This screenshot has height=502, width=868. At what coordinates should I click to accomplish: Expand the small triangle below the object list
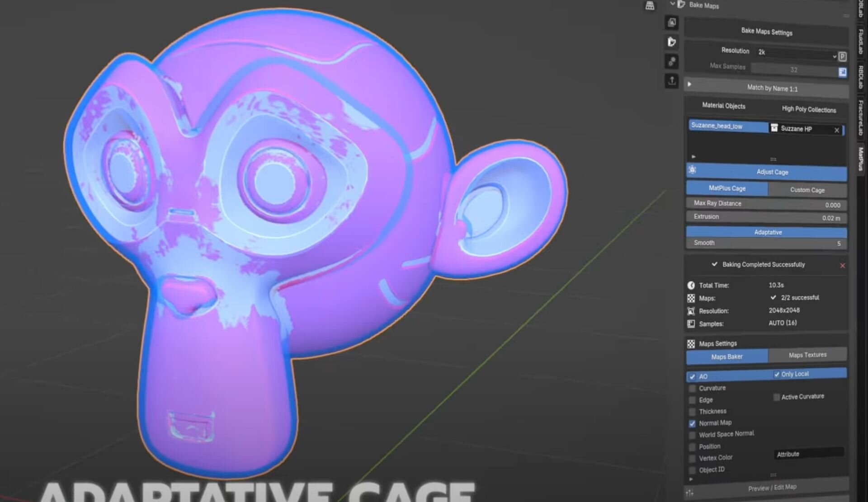coord(693,157)
